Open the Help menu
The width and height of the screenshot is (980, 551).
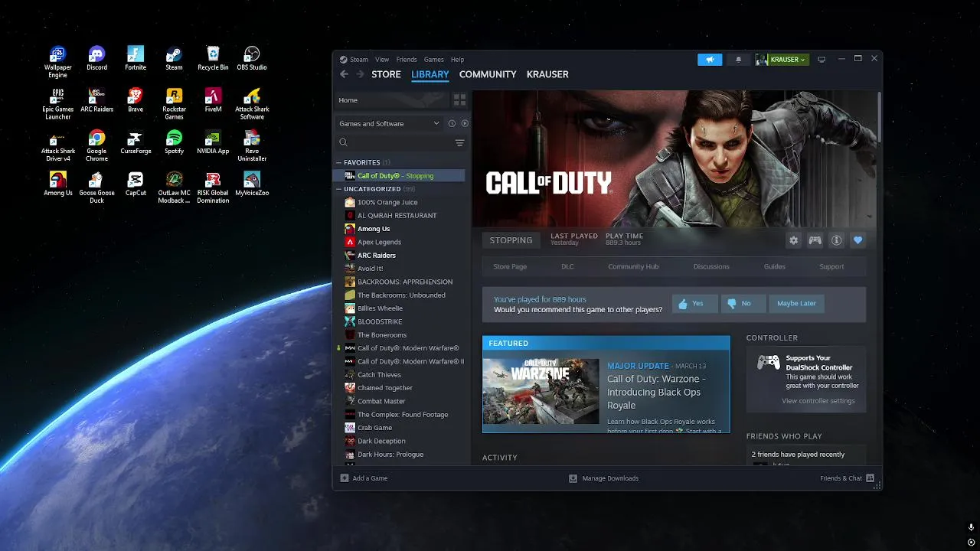(457, 60)
